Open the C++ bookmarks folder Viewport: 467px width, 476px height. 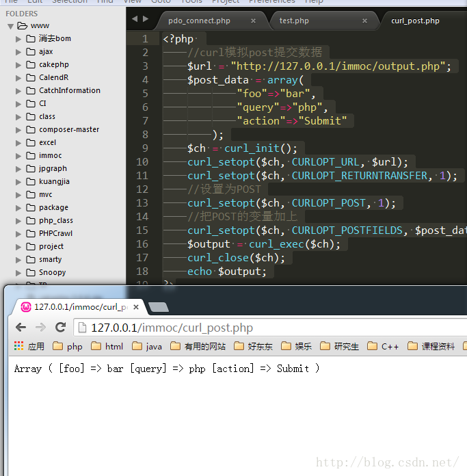tap(383, 346)
